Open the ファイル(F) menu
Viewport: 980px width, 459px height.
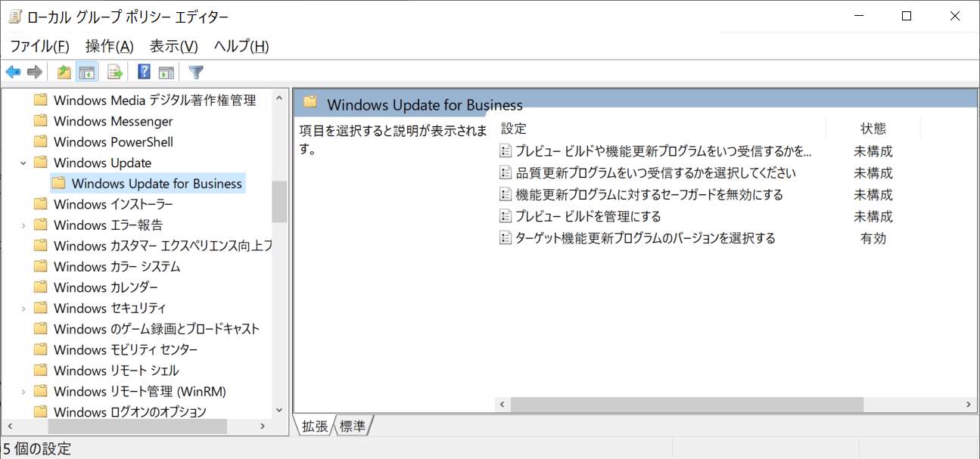pyautogui.click(x=39, y=46)
